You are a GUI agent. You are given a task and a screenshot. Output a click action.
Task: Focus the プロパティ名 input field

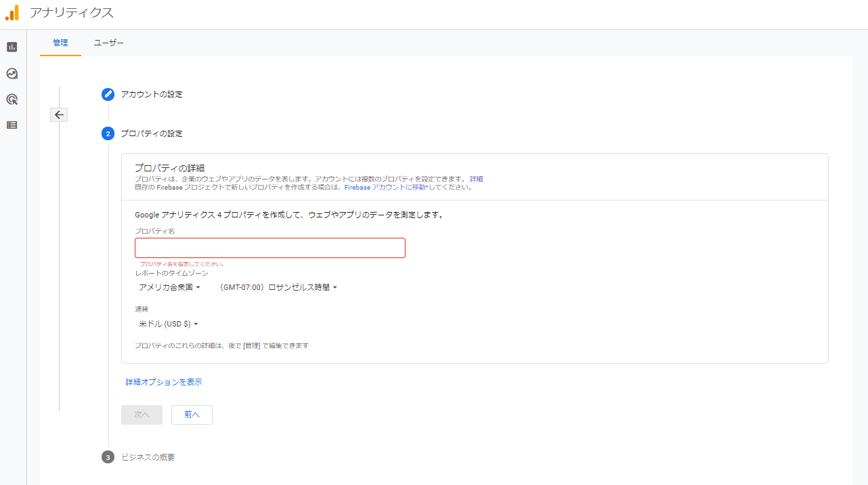coord(270,248)
